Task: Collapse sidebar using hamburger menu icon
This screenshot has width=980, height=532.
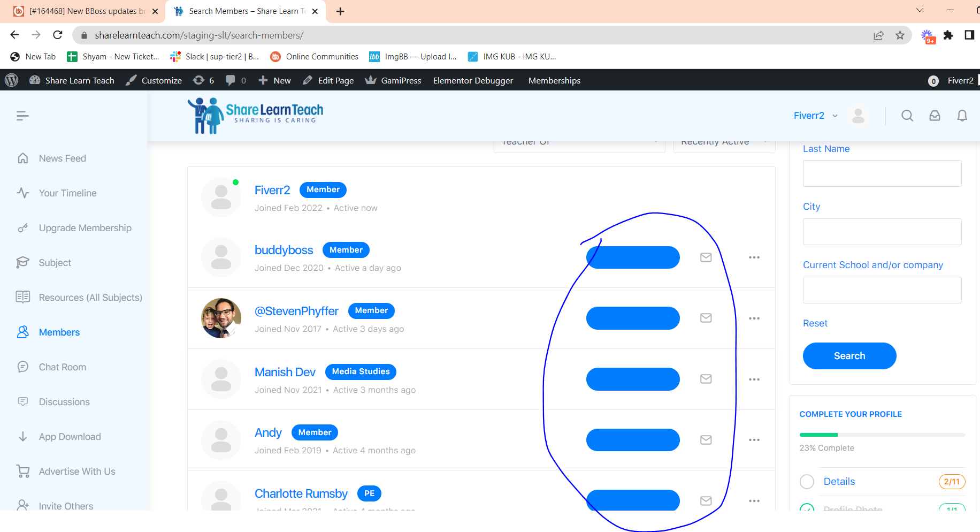Action: (22, 116)
